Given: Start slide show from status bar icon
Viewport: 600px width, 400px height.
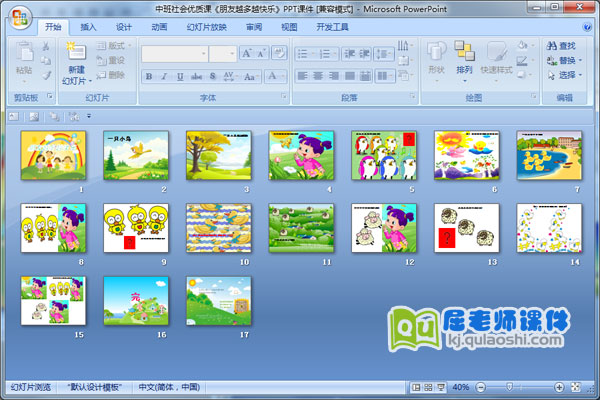Looking at the screenshot, I should point(439,386).
